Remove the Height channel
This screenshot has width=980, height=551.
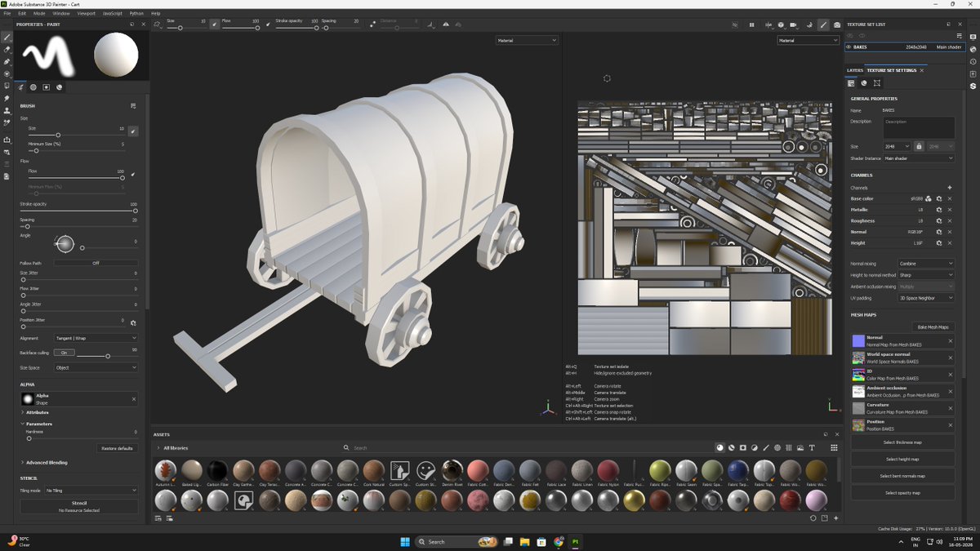[950, 243]
